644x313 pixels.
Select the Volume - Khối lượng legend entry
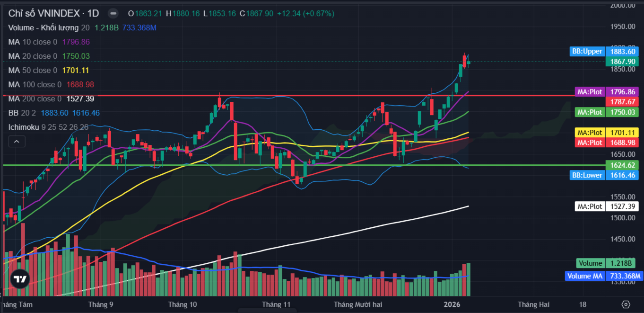click(44, 27)
